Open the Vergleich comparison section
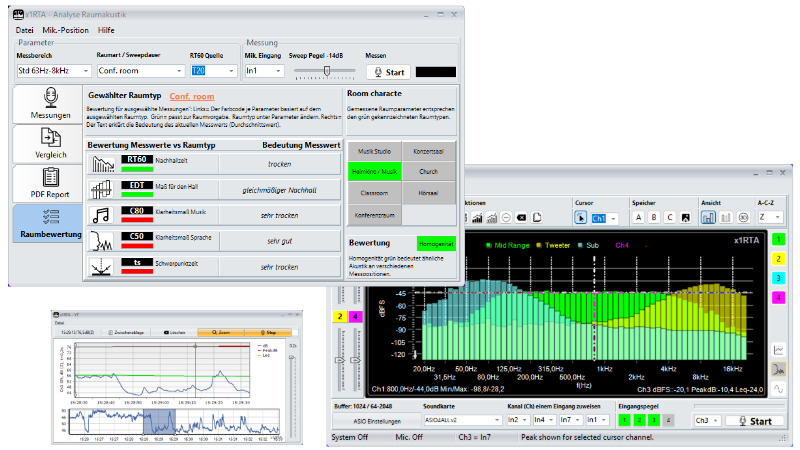This screenshot has height=450, width=800. click(x=49, y=143)
